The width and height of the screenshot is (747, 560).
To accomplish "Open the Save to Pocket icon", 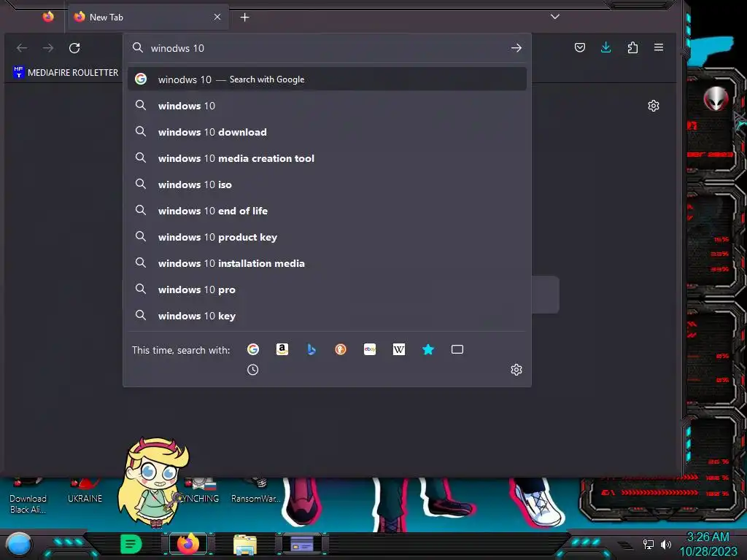I will pos(580,47).
